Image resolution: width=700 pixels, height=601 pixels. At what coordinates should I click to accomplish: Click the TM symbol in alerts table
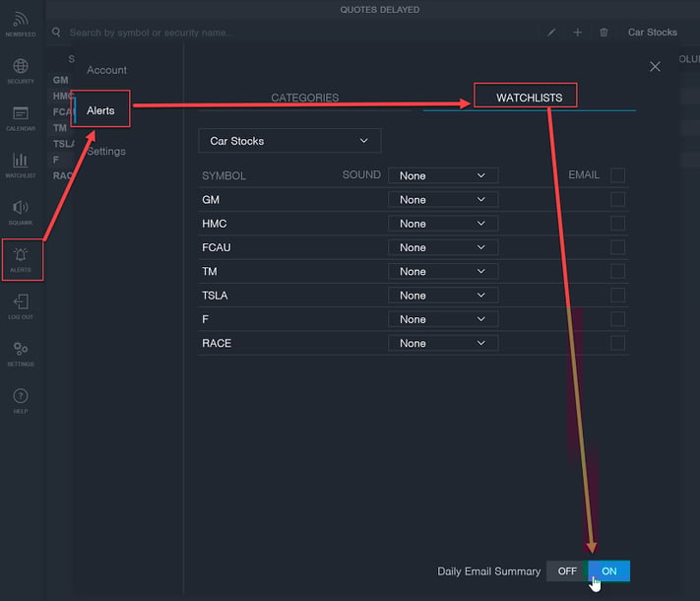click(x=210, y=271)
